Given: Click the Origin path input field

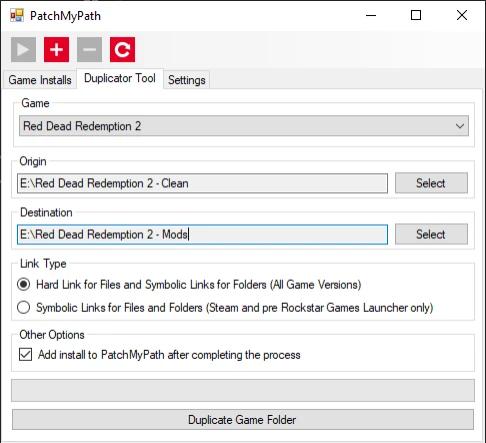Looking at the screenshot, I should (x=202, y=183).
